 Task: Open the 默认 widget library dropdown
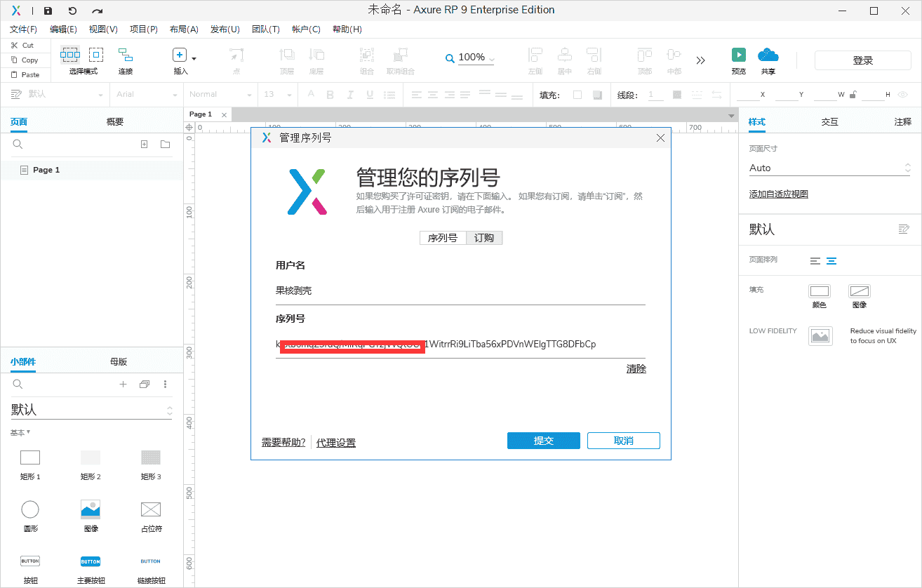coord(91,410)
